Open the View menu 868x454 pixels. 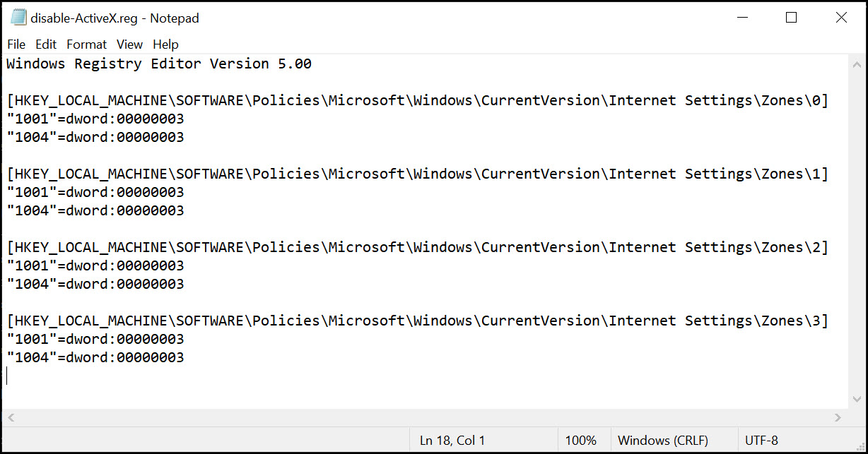129,44
